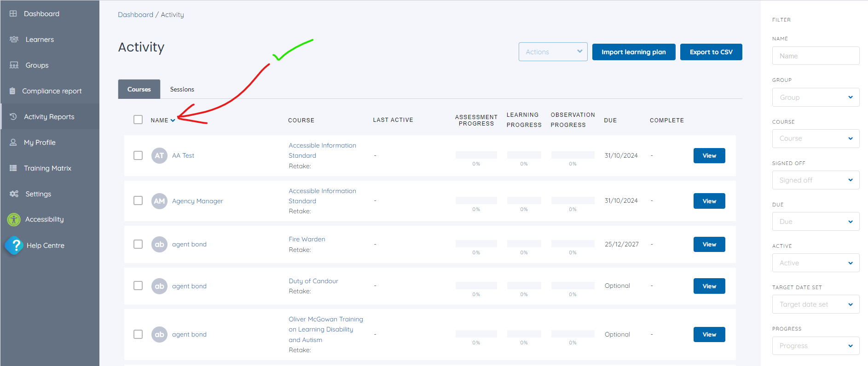This screenshot has width=868, height=366.
Task: Click AA Test's assessment progress bar
Action: [476, 155]
